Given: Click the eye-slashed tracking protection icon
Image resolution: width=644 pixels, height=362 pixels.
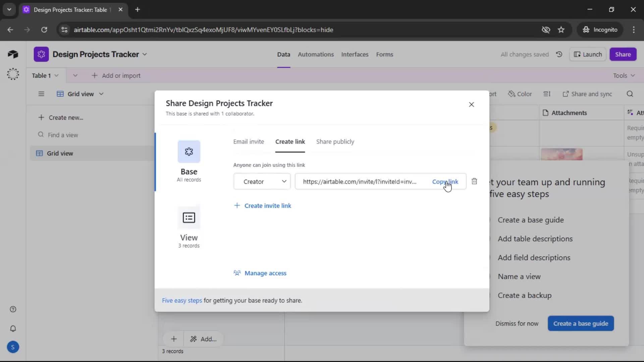Looking at the screenshot, I should click(x=546, y=30).
